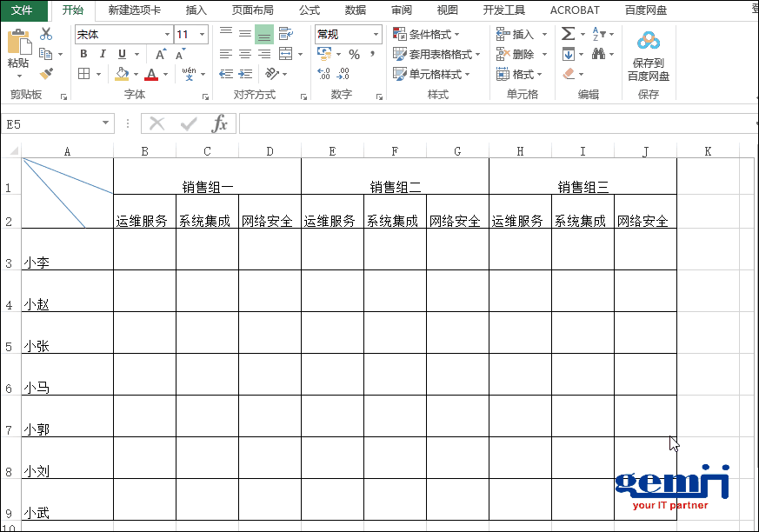Click the Wrap Text icon
The height and width of the screenshot is (532, 759).
pos(283,34)
